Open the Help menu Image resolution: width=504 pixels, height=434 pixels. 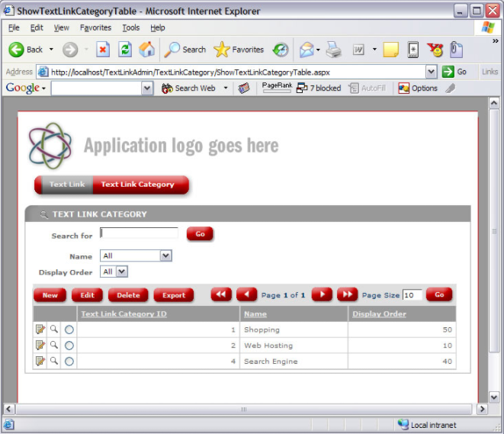pyautogui.click(x=158, y=27)
